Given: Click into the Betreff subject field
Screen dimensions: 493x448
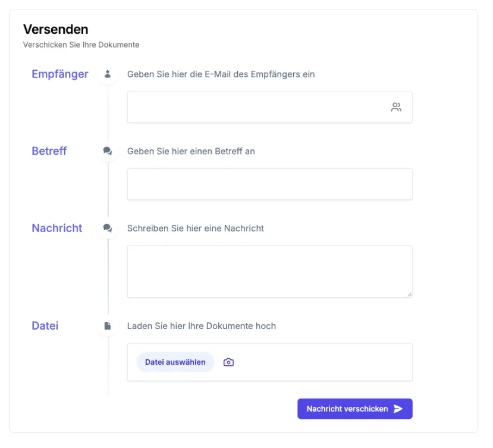Looking at the screenshot, I should [269, 184].
